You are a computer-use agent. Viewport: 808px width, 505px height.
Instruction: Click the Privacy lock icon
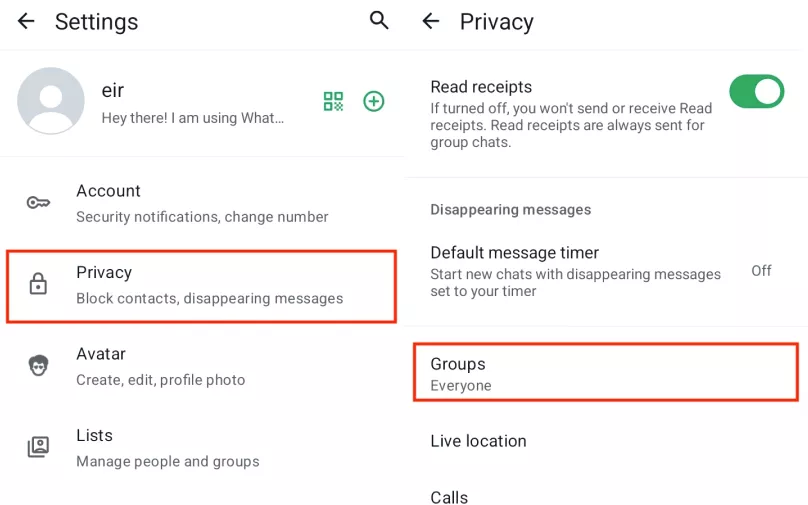(38, 284)
